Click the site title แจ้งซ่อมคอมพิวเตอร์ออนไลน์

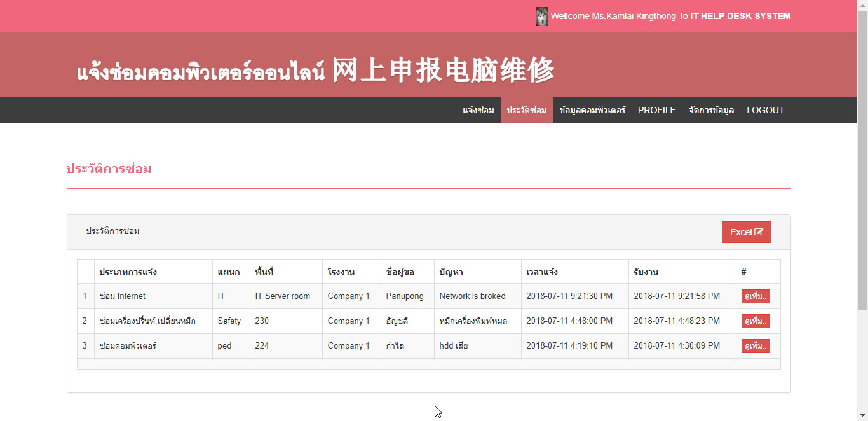pos(201,72)
